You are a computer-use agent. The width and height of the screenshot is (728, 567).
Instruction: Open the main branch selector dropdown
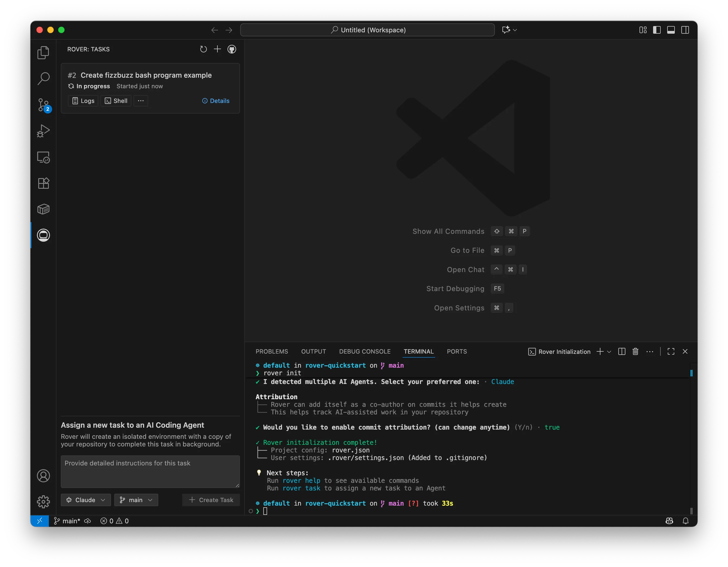pyautogui.click(x=136, y=500)
